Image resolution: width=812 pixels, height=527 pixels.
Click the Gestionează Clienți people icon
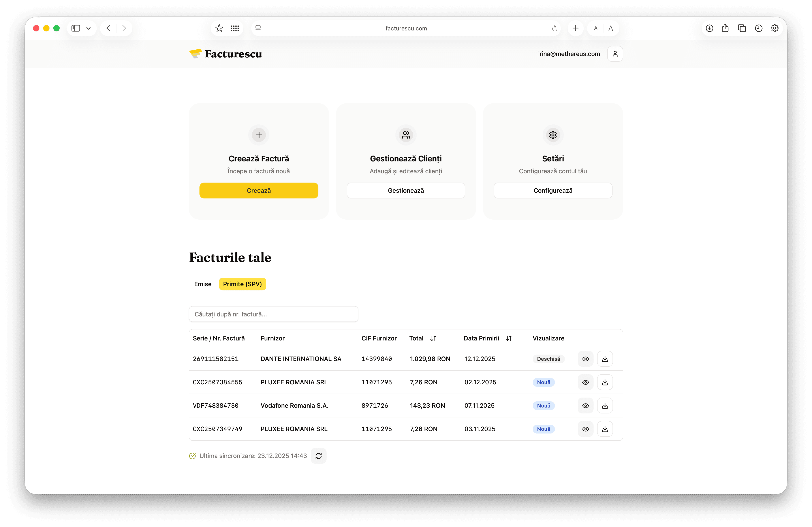pos(406,135)
